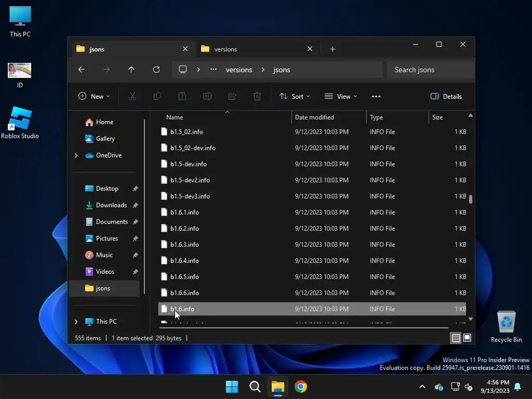Go back with the back arrow
This screenshot has height=399, width=532.
tap(82, 70)
